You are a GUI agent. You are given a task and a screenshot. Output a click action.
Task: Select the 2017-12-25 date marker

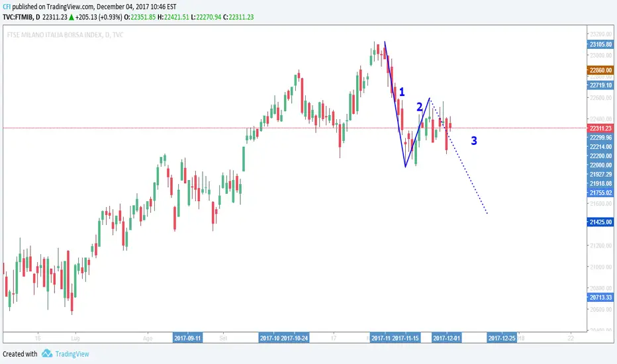tap(502, 338)
